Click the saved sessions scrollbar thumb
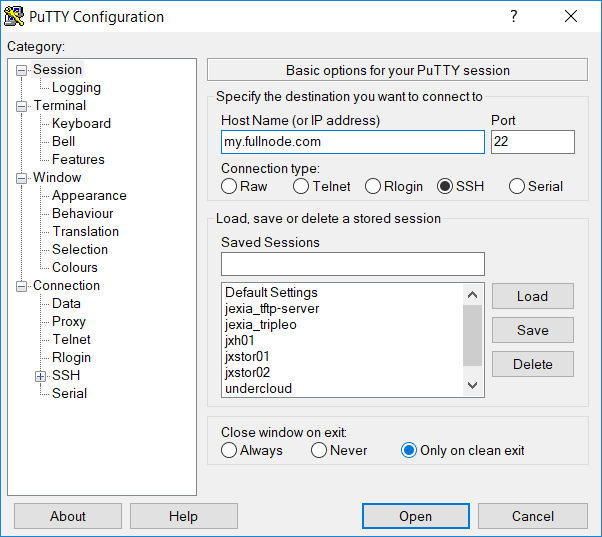The image size is (602, 537). 473,335
